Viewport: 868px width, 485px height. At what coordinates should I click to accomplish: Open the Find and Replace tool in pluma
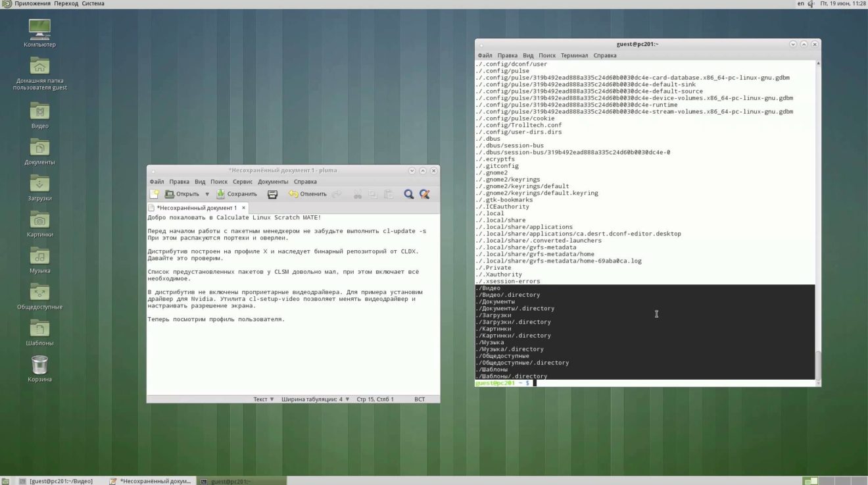pyautogui.click(x=424, y=194)
